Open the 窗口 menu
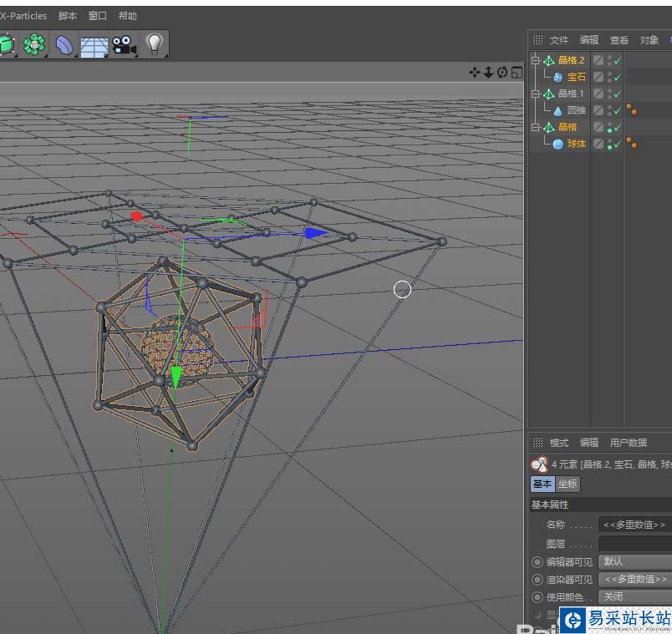The height and width of the screenshot is (634, 672). click(x=98, y=16)
